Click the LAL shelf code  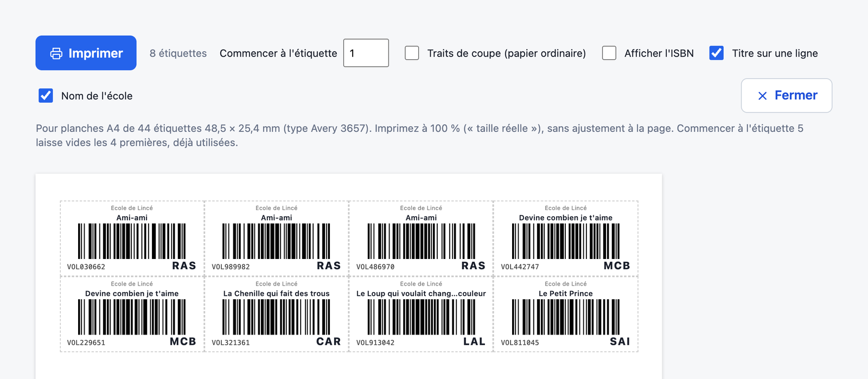click(474, 342)
